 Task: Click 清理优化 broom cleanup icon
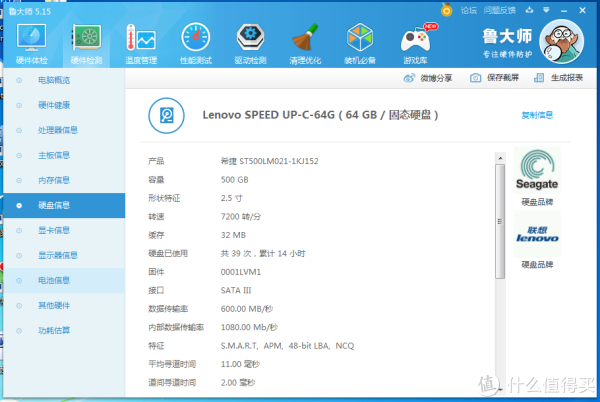(305, 44)
